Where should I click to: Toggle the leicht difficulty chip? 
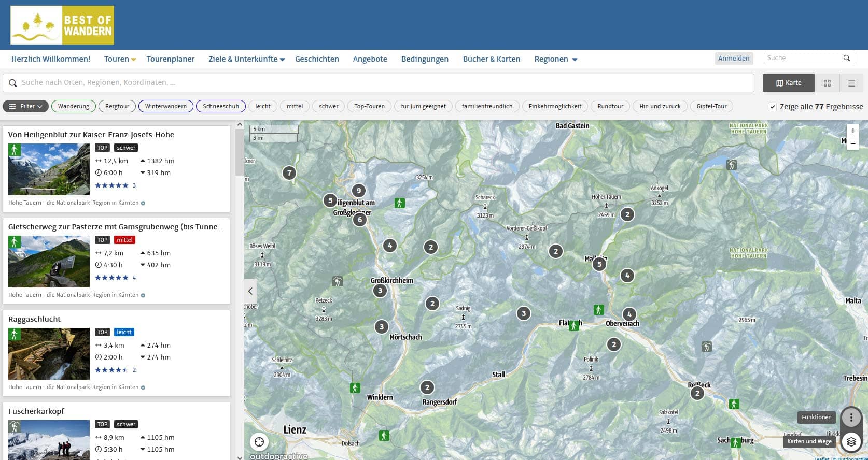click(263, 106)
